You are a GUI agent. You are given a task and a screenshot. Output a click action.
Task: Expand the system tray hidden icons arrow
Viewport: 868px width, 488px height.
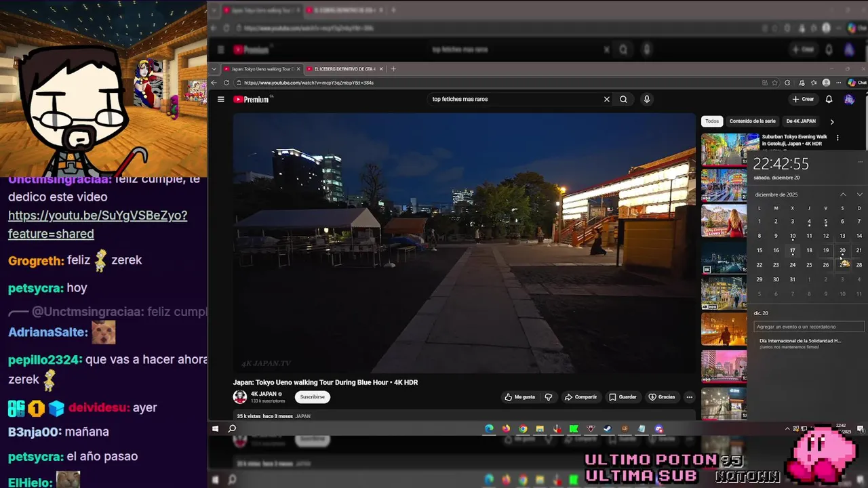(787, 428)
